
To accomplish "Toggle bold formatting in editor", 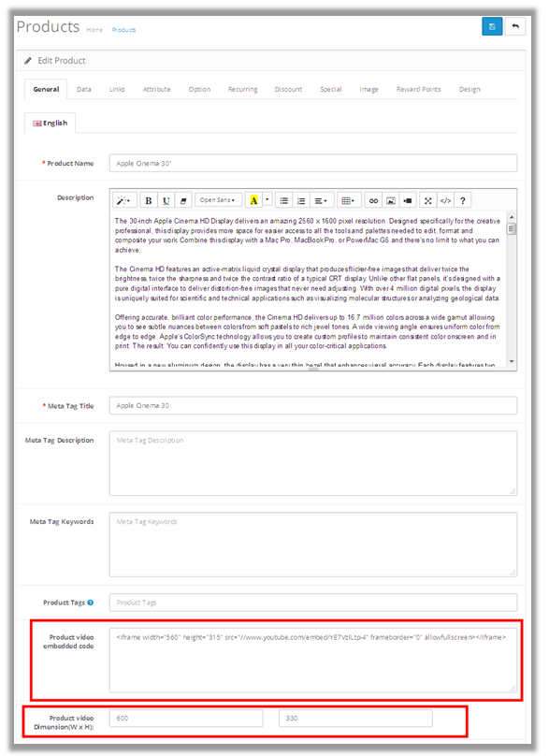I will coord(149,200).
